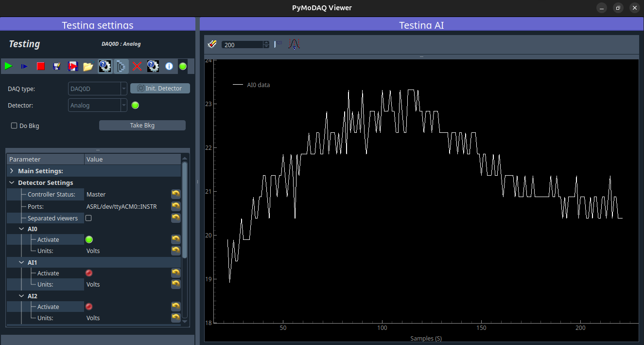Click the save current data icon
The image size is (644, 345).
(57, 66)
